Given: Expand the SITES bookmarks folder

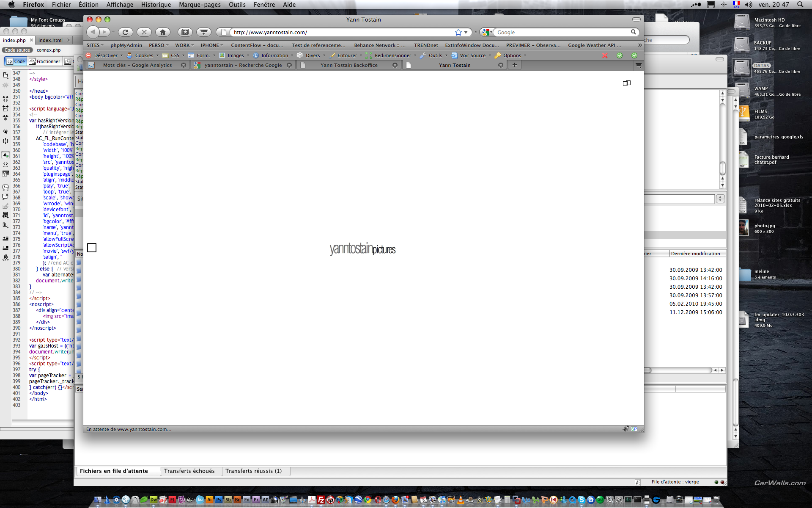Looking at the screenshot, I should tap(95, 45).
